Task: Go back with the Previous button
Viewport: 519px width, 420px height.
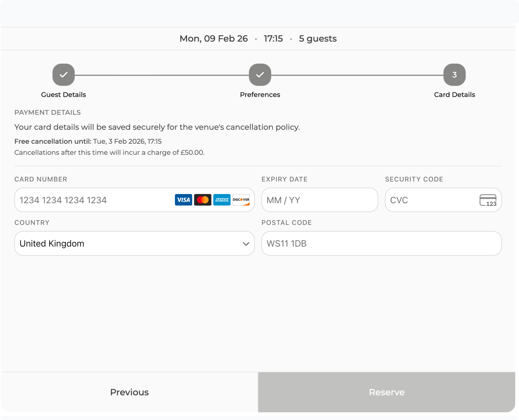Action: click(x=129, y=392)
